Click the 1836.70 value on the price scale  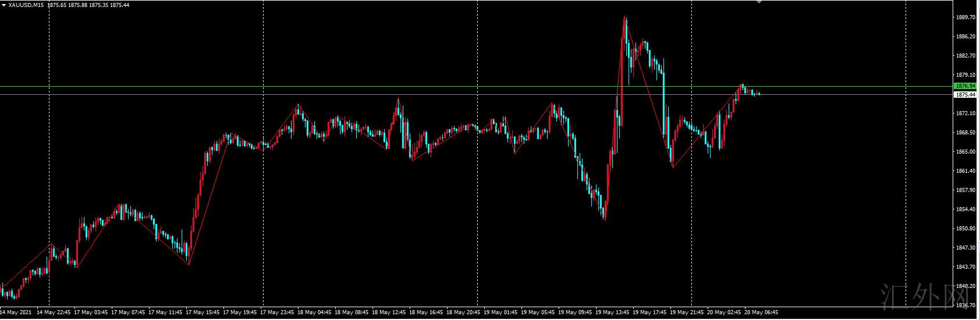(x=965, y=305)
